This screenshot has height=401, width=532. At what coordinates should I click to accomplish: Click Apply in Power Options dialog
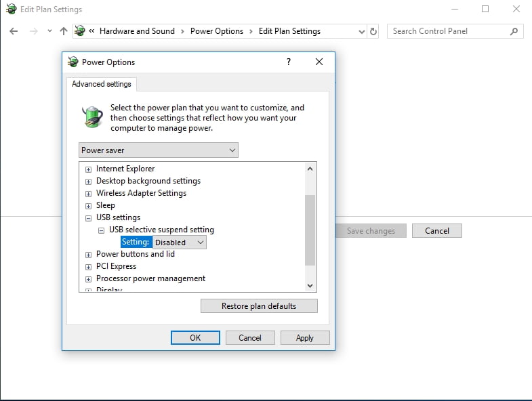(x=305, y=337)
